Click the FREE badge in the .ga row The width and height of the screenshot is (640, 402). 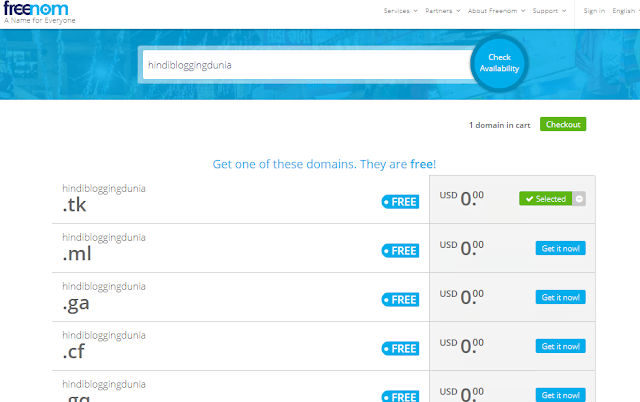(x=400, y=300)
